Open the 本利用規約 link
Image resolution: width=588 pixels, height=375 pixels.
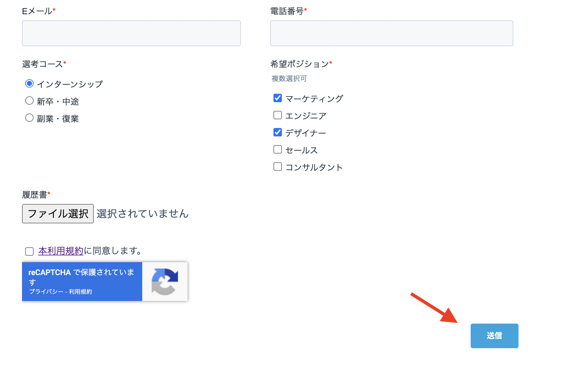61,251
